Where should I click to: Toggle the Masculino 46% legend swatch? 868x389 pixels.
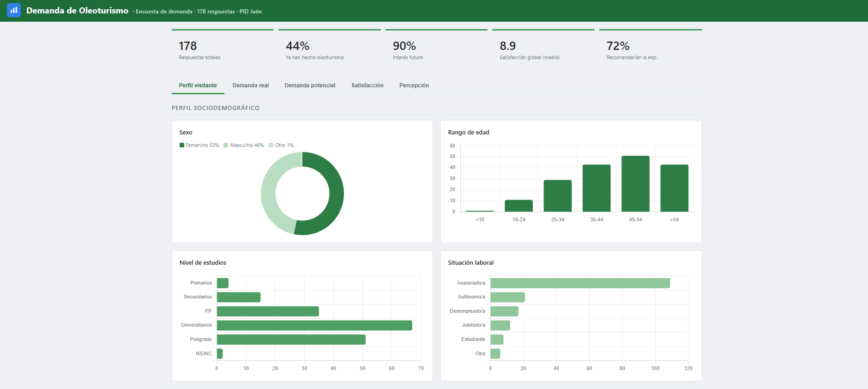pyautogui.click(x=226, y=145)
